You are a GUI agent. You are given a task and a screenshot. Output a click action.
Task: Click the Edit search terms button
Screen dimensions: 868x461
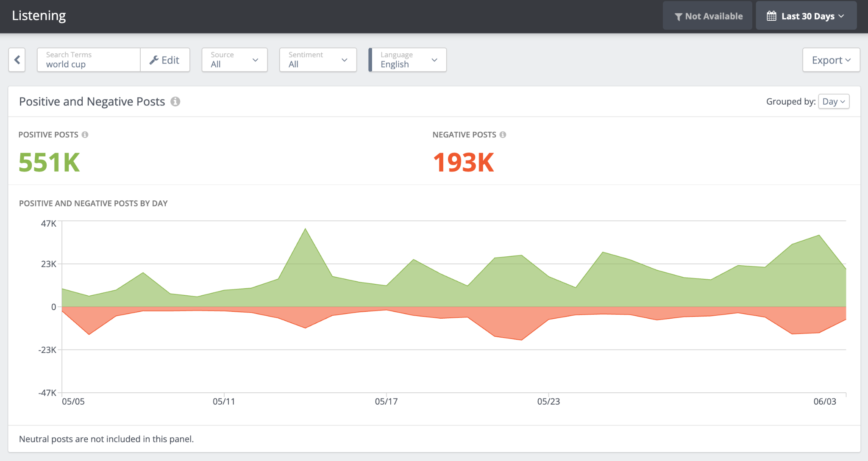165,60
